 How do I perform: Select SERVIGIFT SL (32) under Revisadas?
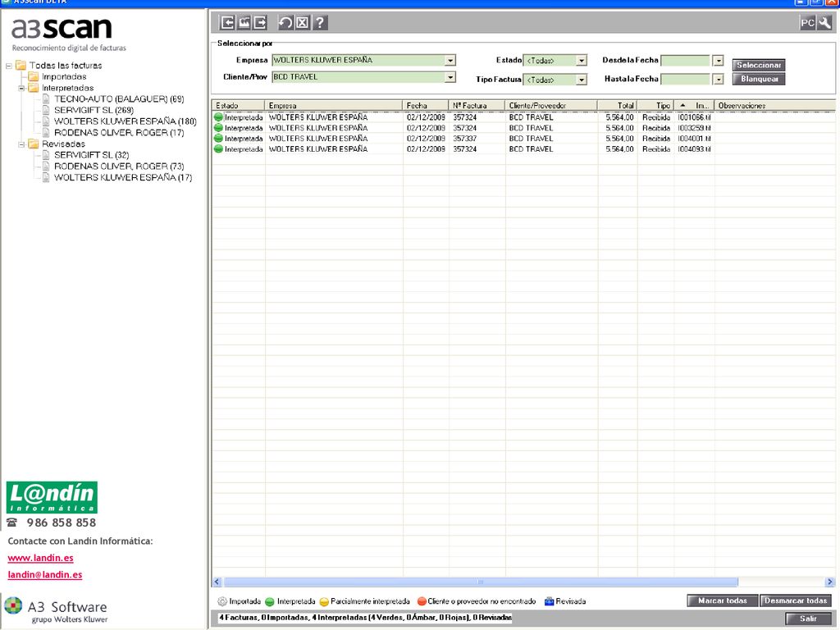click(92, 155)
